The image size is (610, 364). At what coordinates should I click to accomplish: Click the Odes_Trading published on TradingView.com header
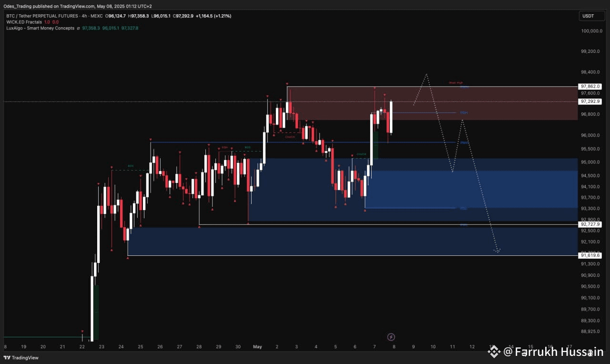pyautogui.click(x=78, y=6)
